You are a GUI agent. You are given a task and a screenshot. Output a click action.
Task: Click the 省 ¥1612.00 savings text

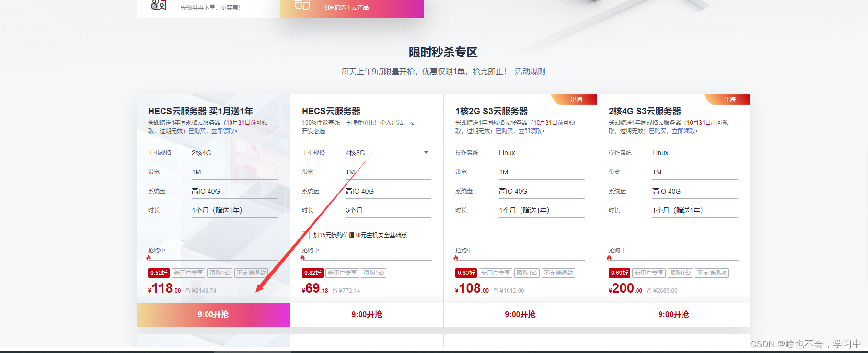pos(509,291)
